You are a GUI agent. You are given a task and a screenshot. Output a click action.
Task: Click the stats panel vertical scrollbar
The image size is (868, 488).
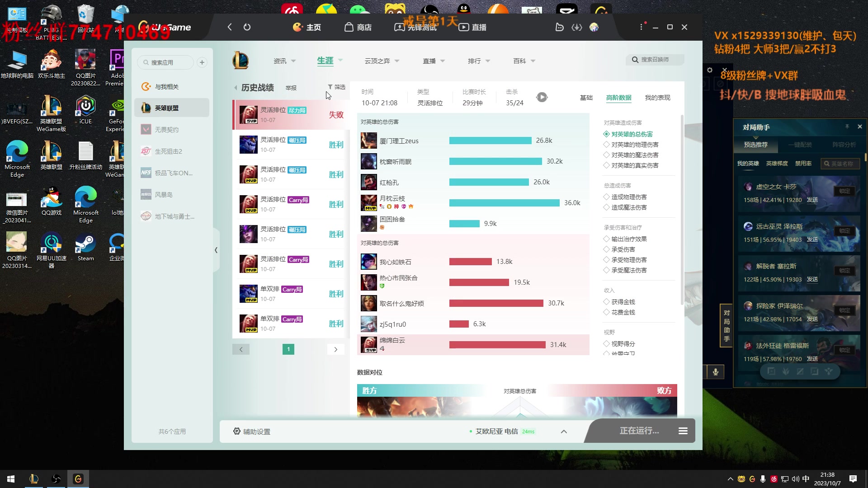pyautogui.click(x=682, y=210)
